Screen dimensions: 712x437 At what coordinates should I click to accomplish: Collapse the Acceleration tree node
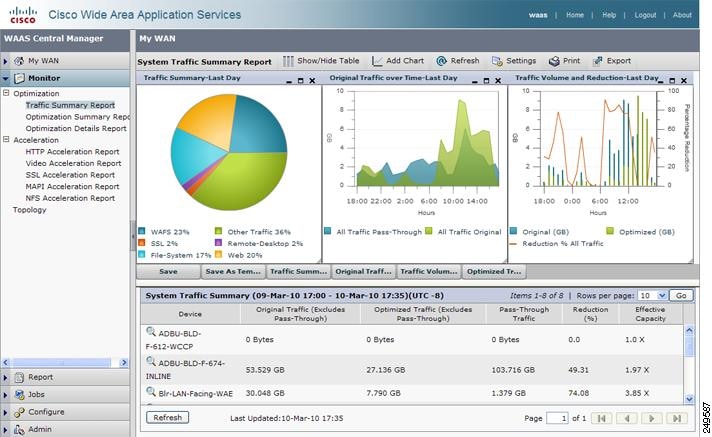point(6,139)
